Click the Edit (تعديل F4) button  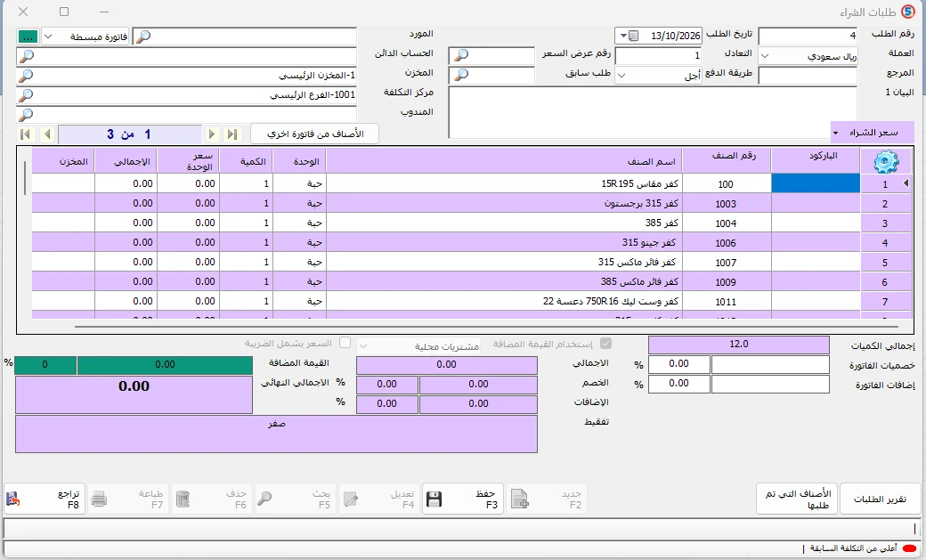[379, 499]
